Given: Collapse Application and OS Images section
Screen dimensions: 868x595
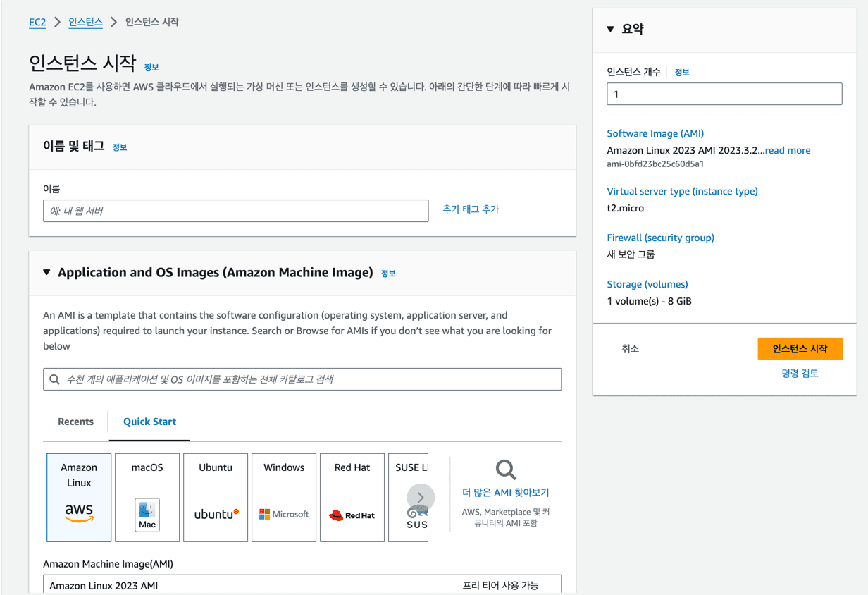Looking at the screenshot, I should tap(46, 272).
